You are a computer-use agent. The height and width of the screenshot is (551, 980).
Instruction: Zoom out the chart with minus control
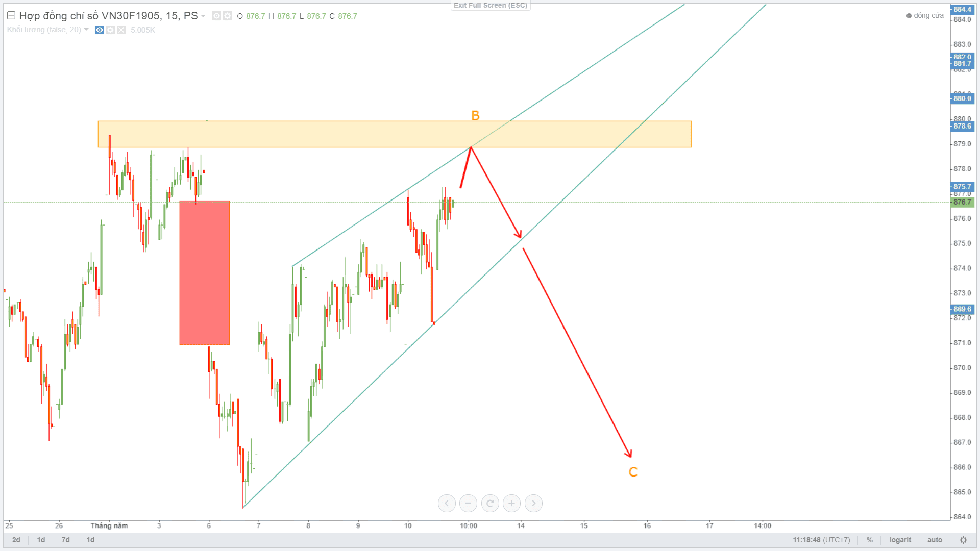468,504
